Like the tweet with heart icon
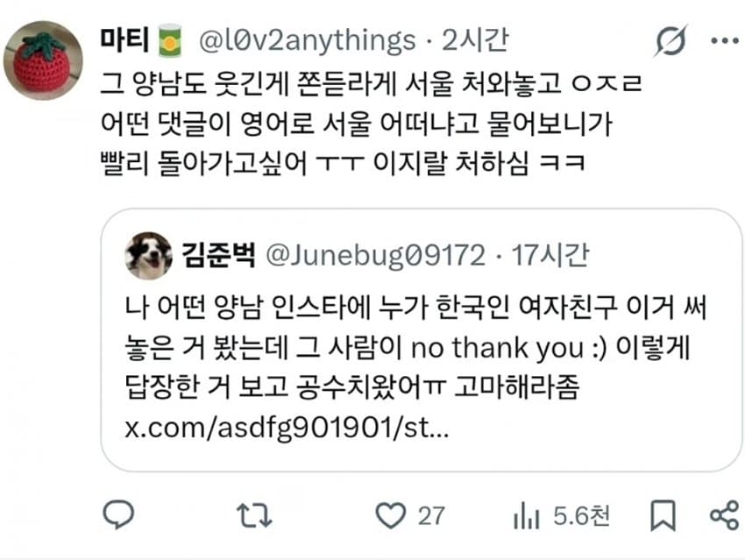The image size is (745, 560). [x=391, y=515]
